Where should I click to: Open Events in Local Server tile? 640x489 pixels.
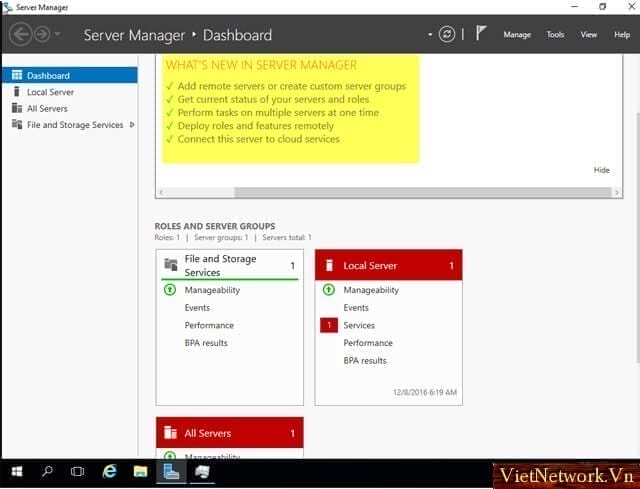point(356,307)
